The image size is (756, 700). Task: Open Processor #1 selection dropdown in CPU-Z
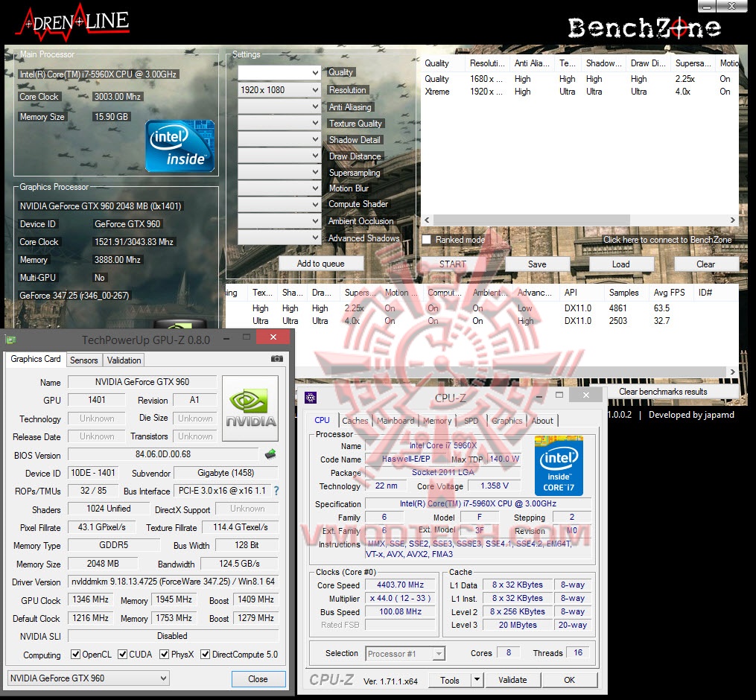405,654
